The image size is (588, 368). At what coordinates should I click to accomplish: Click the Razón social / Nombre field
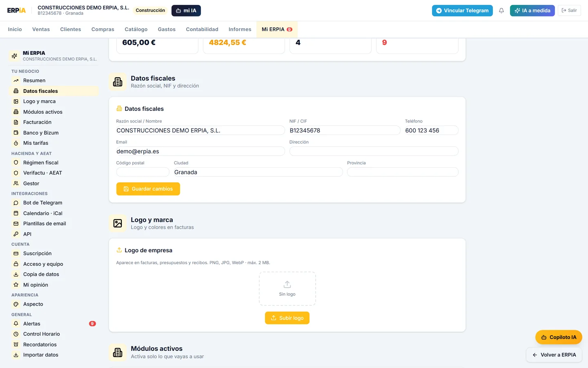click(x=200, y=130)
